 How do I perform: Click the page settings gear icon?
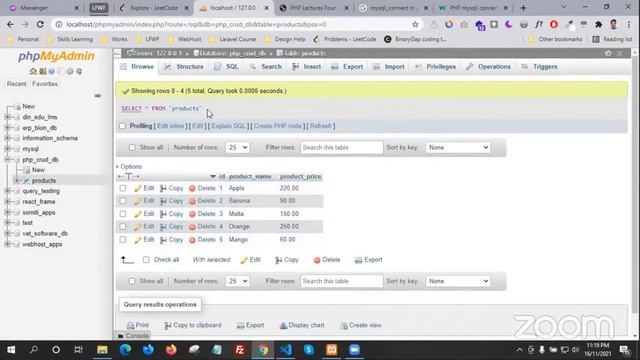pos(608,53)
